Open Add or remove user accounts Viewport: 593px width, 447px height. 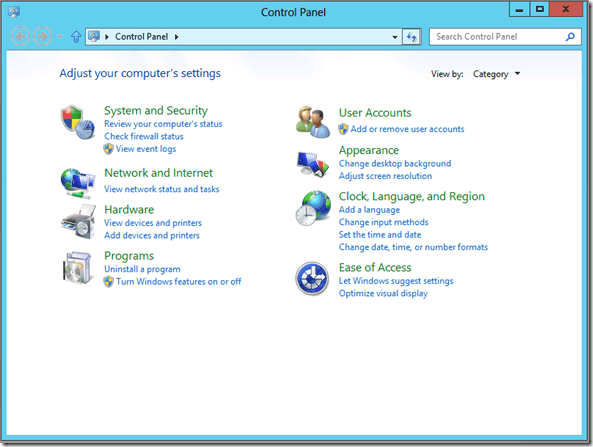[x=407, y=129]
